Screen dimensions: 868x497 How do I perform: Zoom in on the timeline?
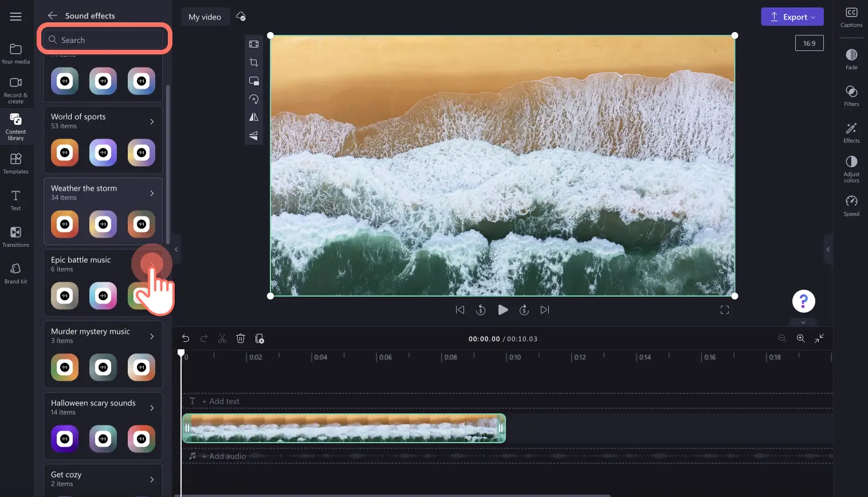coord(801,338)
